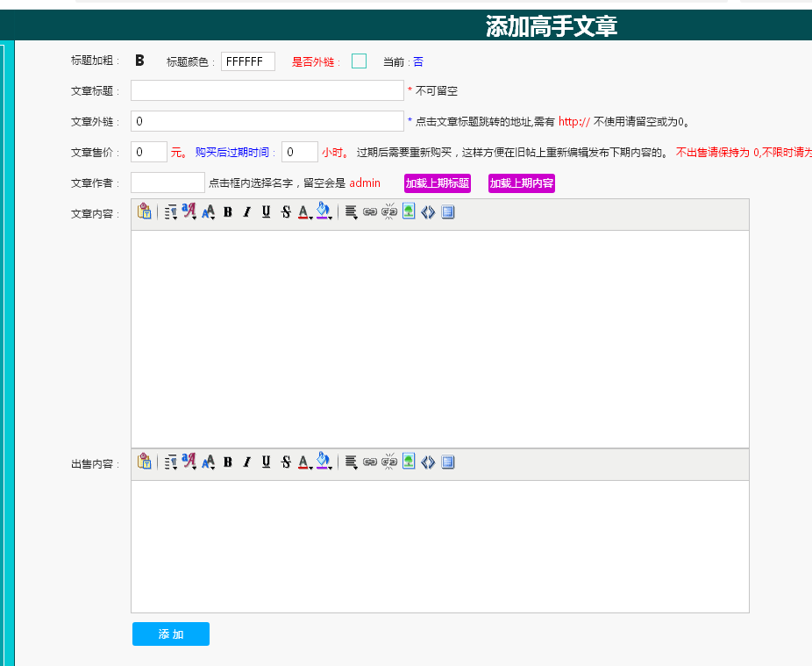Click paste-as-plain-text icon in 出售内容 editor
Image resolution: width=812 pixels, height=666 pixels.
pos(145,462)
